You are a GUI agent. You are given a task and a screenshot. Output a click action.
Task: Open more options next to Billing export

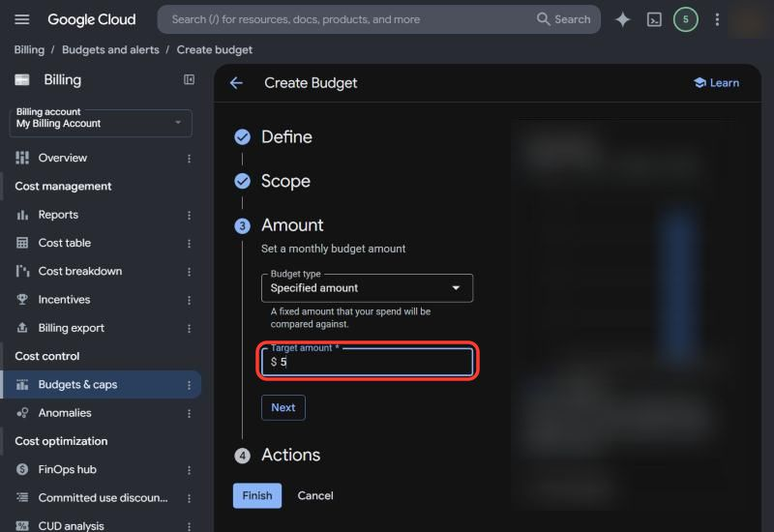point(189,328)
